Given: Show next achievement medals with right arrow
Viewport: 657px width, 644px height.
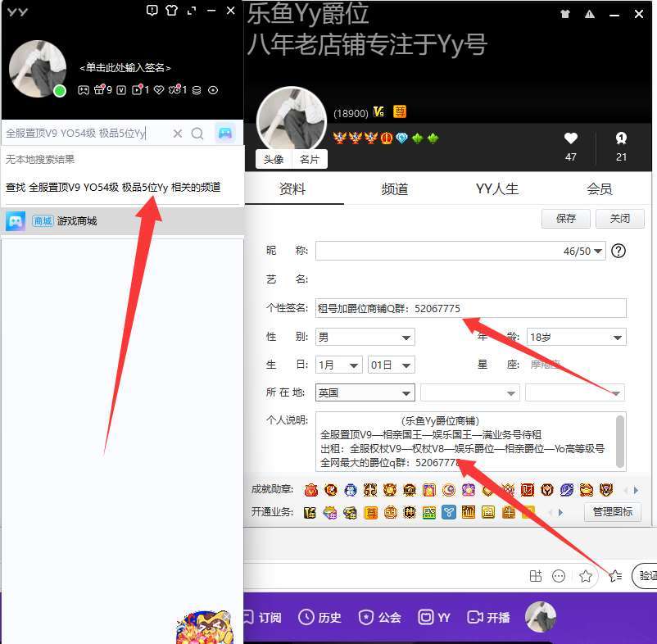Looking at the screenshot, I should click(x=636, y=490).
